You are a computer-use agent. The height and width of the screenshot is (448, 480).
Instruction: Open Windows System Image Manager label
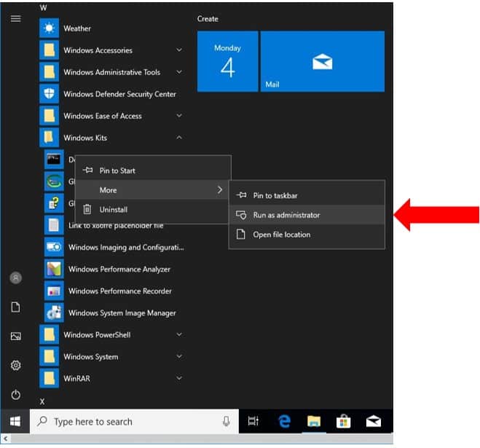coord(122,313)
